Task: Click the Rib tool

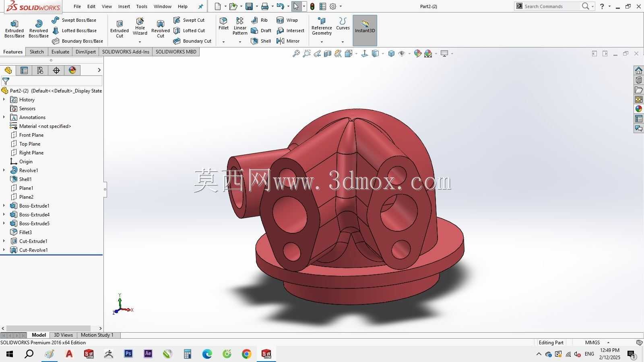Action: coord(259,20)
